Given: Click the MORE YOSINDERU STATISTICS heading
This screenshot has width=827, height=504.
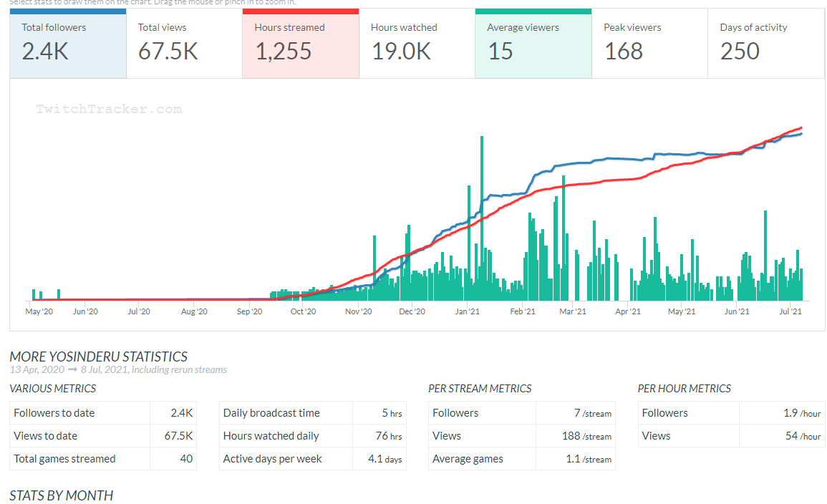Looking at the screenshot, I should [x=99, y=357].
